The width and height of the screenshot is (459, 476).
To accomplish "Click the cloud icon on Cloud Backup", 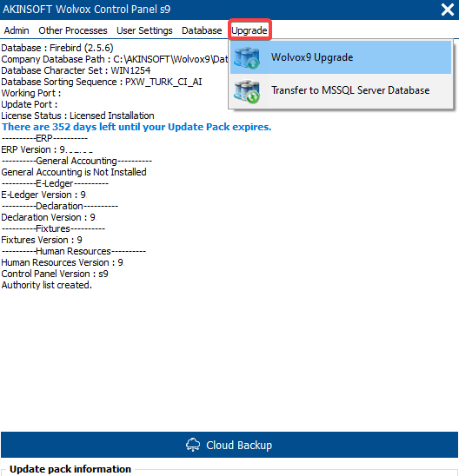I will (x=193, y=445).
